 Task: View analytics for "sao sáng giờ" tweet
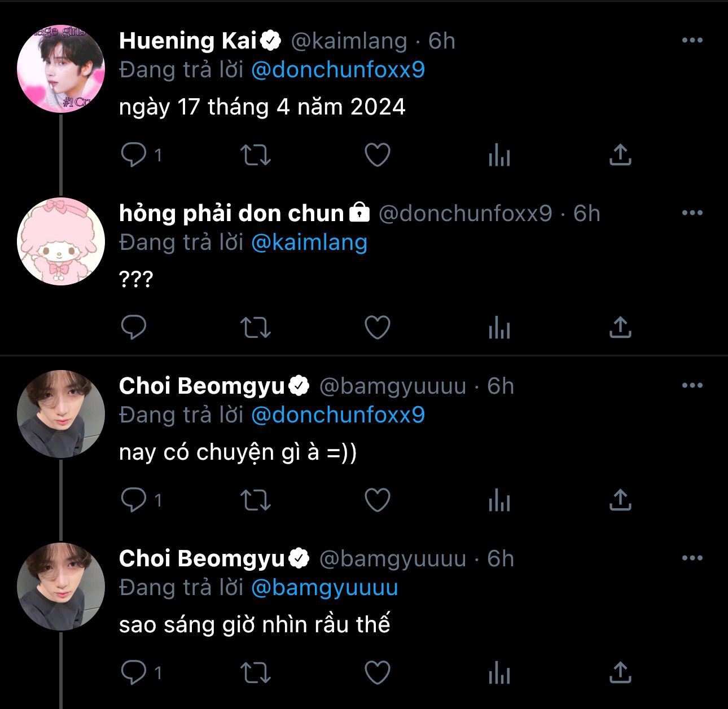[499, 672]
